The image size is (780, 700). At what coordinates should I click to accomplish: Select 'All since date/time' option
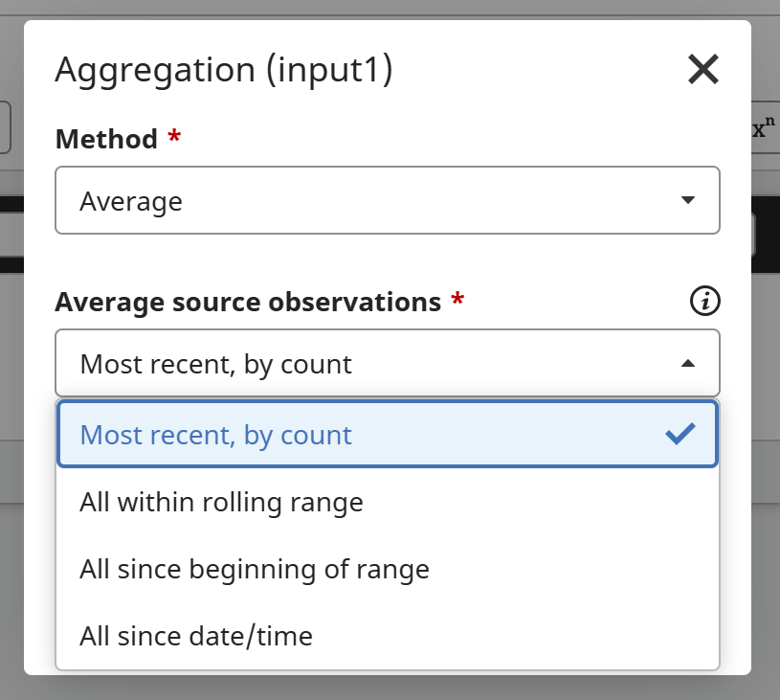[388, 636]
